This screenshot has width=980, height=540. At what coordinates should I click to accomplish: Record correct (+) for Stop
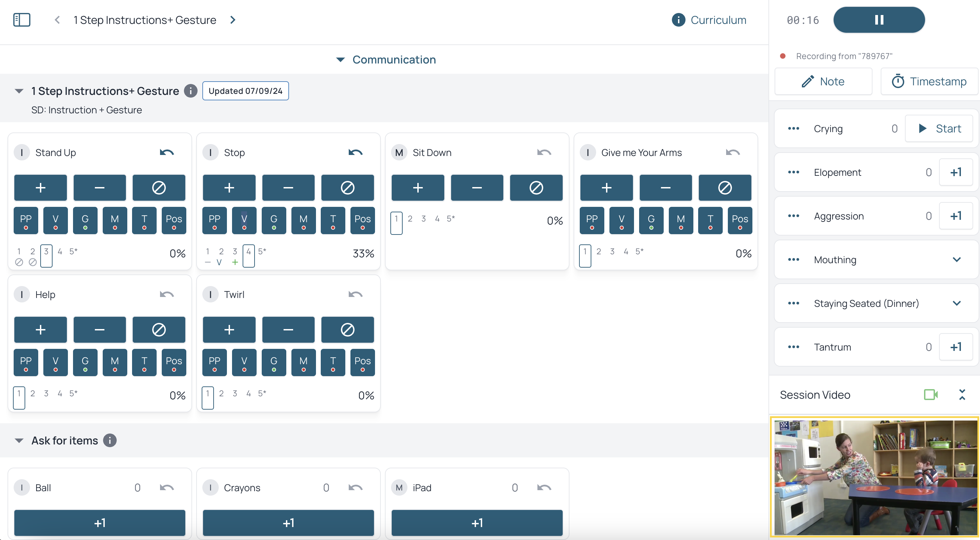(229, 188)
